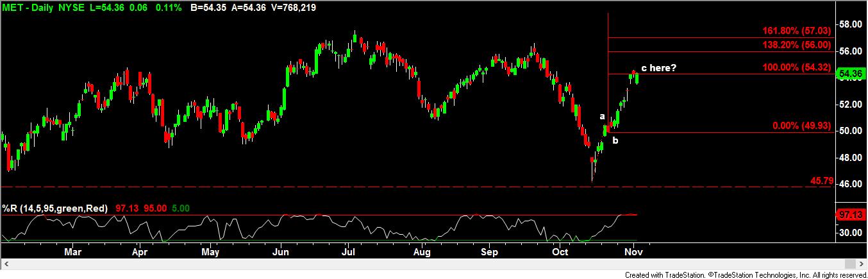Click the Jun date axis label
The height and width of the screenshot is (279, 868).
pos(280,253)
